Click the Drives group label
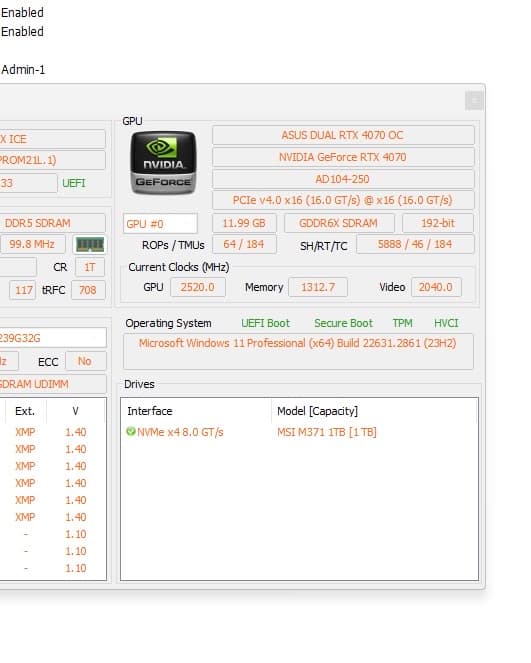This screenshot has height=663, width=531. (x=139, y=384)
